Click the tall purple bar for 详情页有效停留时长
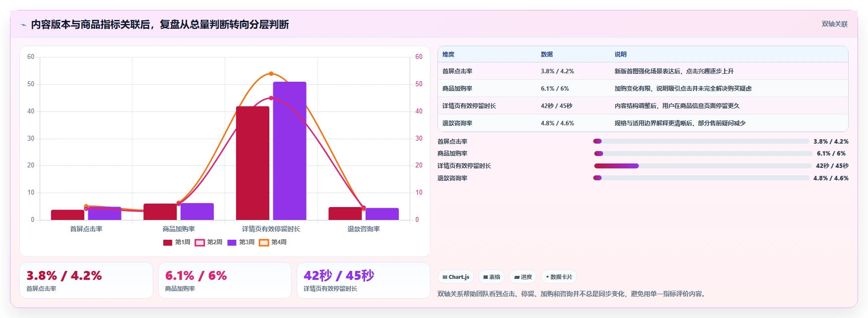 click(290, 151)
